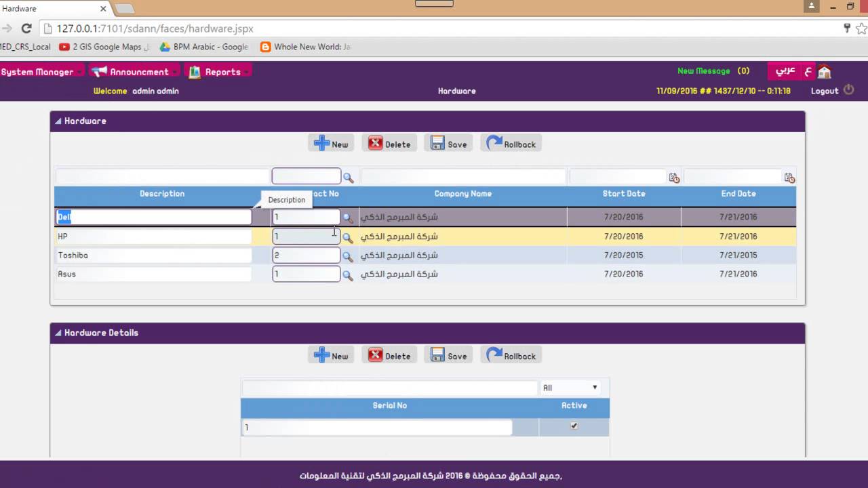Image resolution: width=868 pixels, height=488 pixels.
Task: Open the contract lookup magnifier for Dell row
Action: (347, 218)
